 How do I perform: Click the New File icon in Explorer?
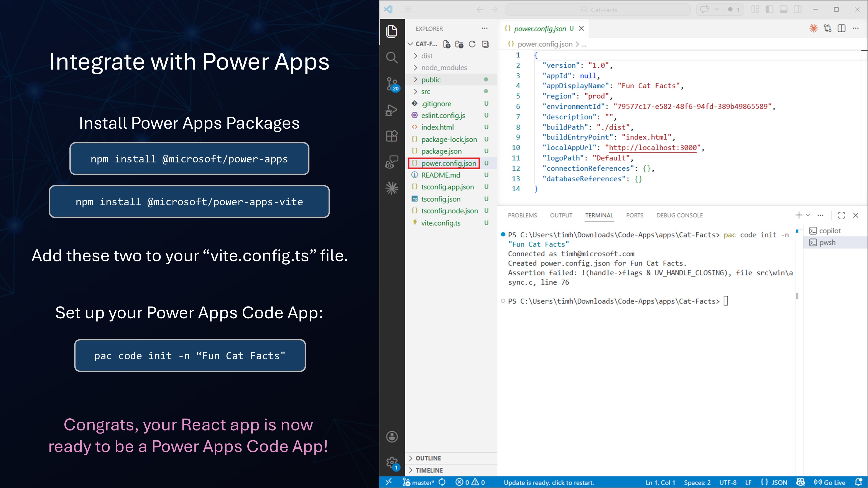pos(447,44)
